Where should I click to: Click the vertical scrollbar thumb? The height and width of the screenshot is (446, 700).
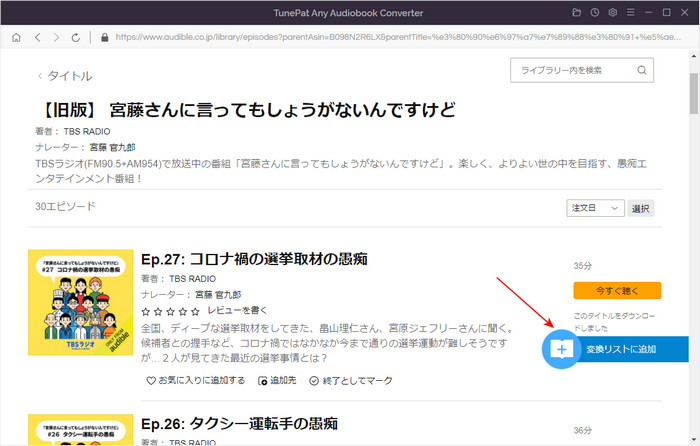click(694, 93)
